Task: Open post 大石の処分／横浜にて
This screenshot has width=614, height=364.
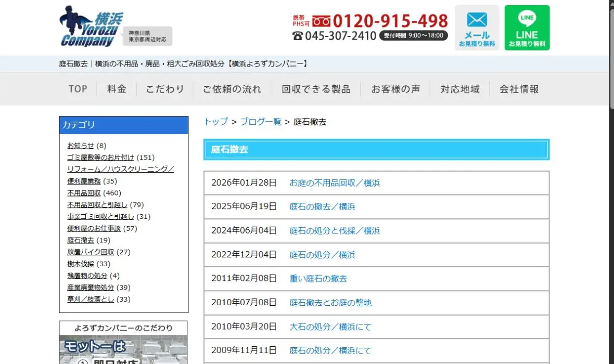Action: pyautogui.click(x=330, y=327)
